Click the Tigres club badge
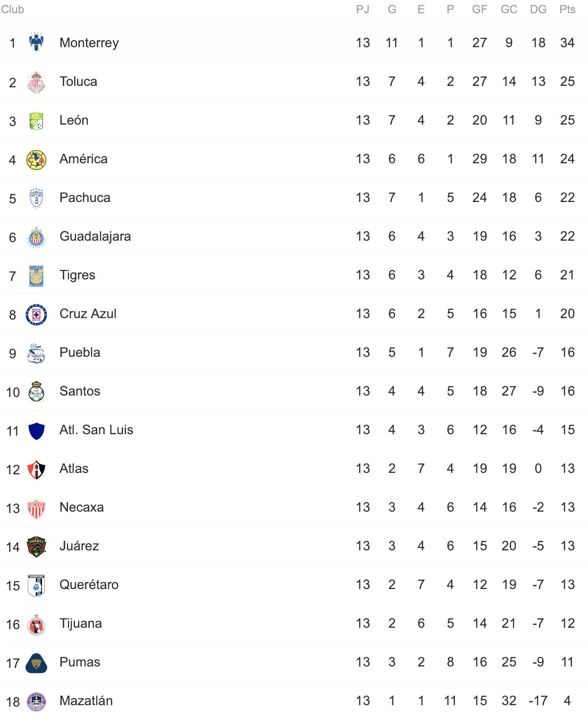Viewport: 588px width, 725px height. coord(36,276)
